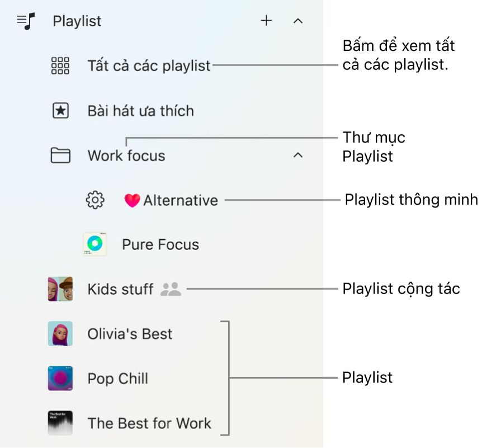Toggle visibility of the Work focus folder contents
Screen dimensions: 482x448
point(297,155)
